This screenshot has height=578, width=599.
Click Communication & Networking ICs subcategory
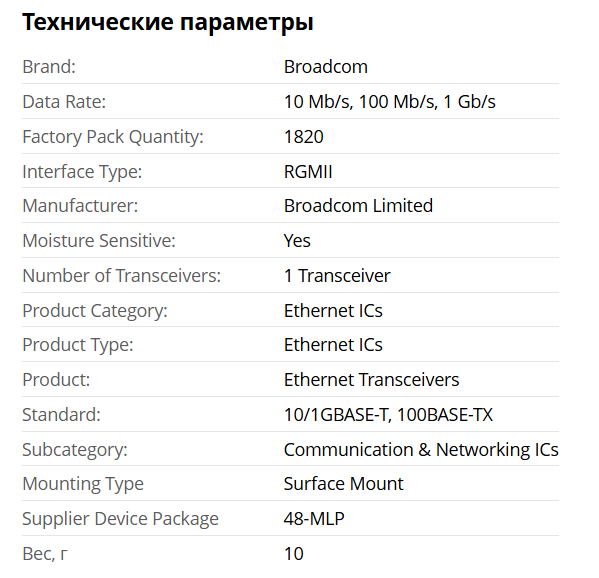pyautogui.click(x=421, y=450)
